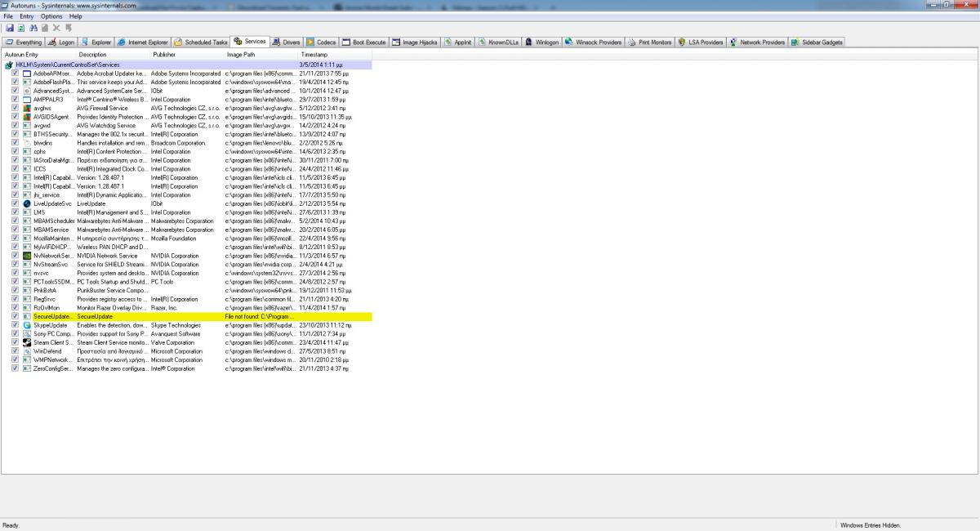Click the SkypeUpdate row icon
This screenshot has width=980, height=531.
coord(27,325)
